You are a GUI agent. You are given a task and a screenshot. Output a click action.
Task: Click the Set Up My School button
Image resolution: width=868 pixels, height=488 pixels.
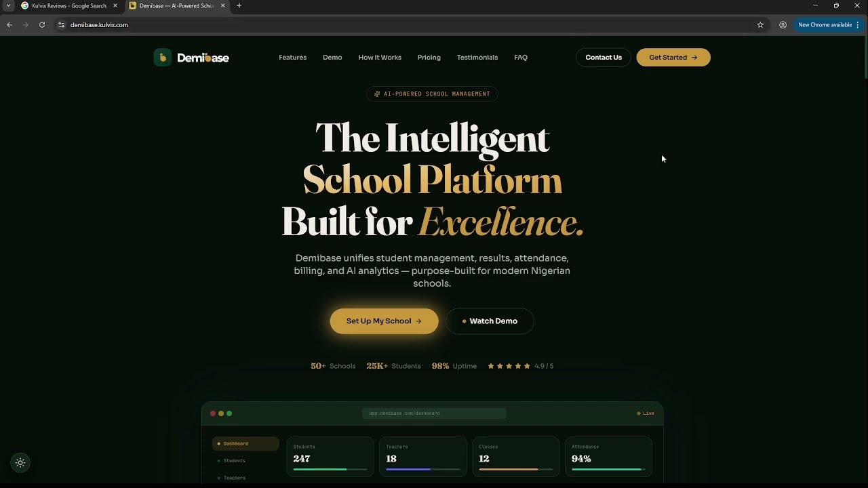coord(384,321)
